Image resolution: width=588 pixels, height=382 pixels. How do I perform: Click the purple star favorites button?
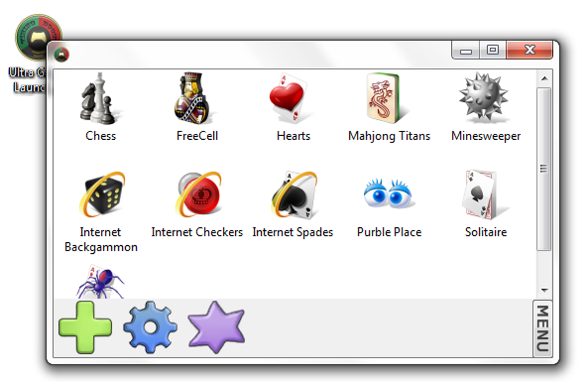pos(216,327)
